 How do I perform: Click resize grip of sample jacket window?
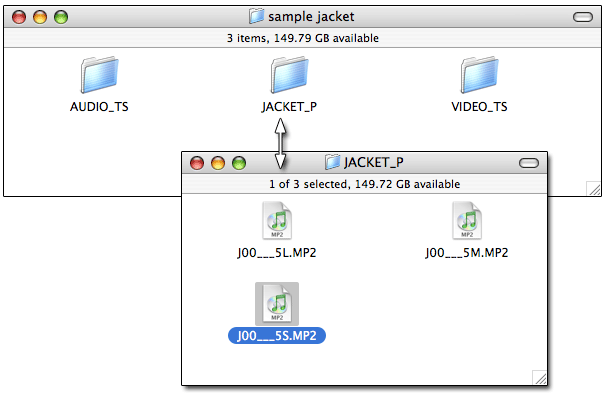593,189
